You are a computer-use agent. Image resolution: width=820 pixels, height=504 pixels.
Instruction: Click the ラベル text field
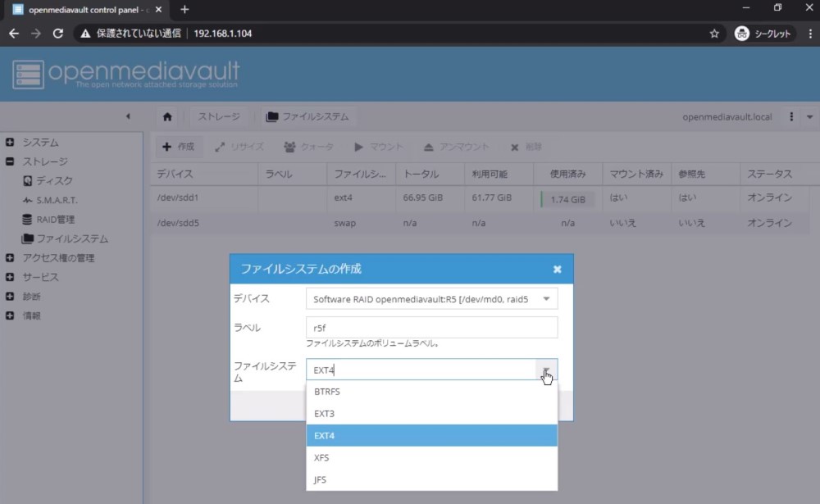(x=431, y=327)
